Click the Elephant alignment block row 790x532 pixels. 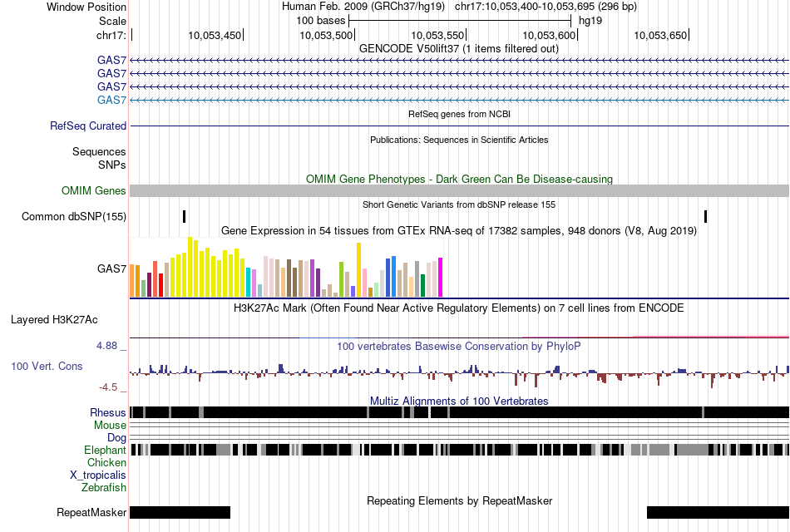pos(460,450)
